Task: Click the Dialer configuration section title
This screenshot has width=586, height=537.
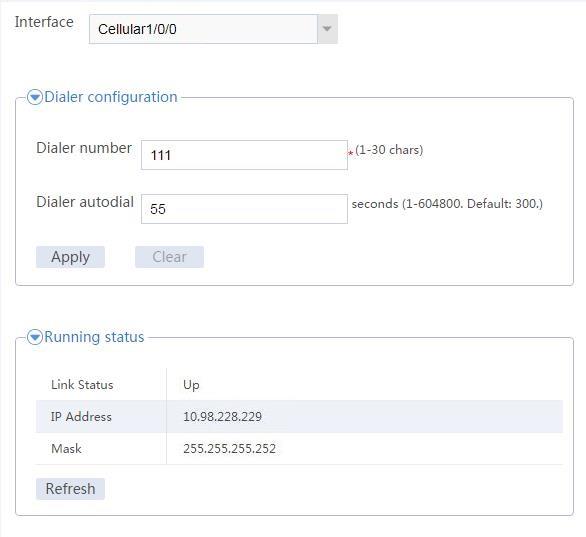Action: pyautogui.click(x=111, y=97)
